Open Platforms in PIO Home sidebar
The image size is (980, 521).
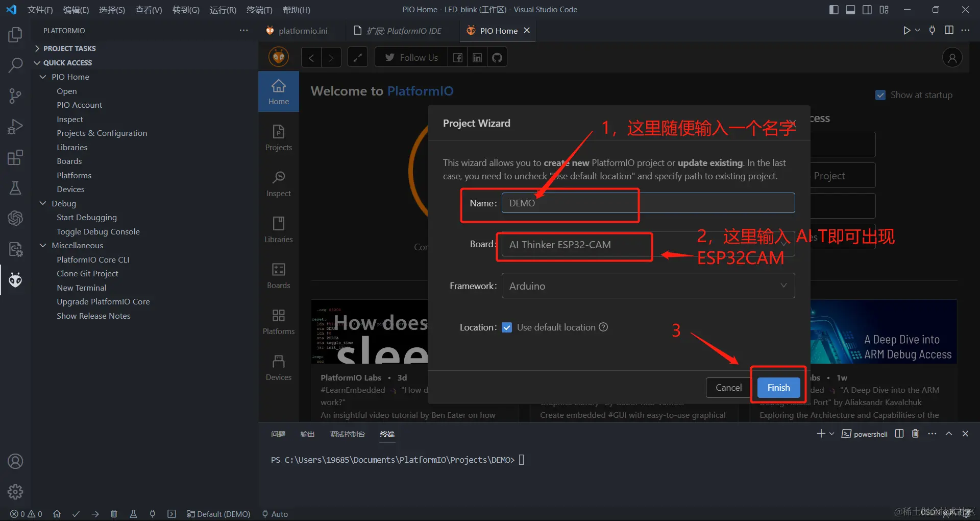(x=279, y=322)
